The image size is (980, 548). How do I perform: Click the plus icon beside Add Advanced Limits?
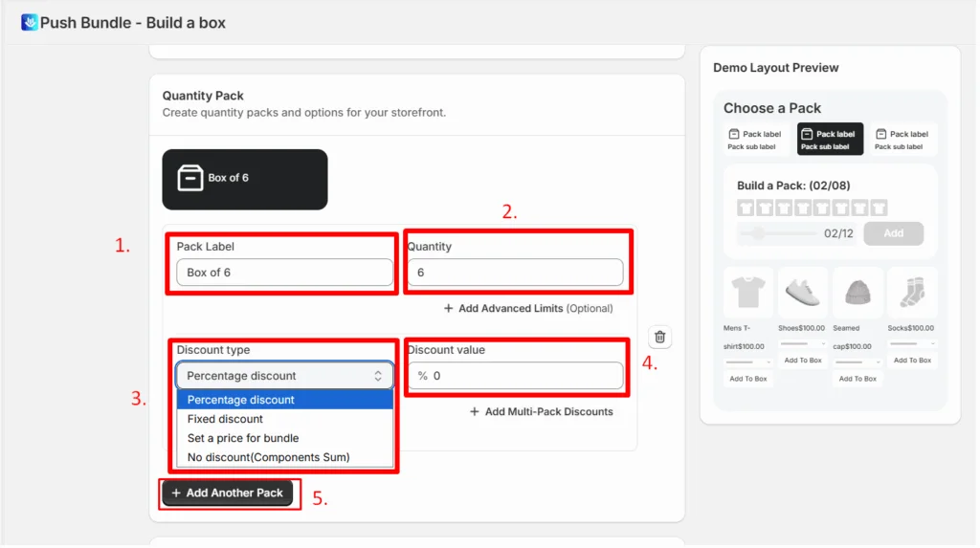[448, 309]
